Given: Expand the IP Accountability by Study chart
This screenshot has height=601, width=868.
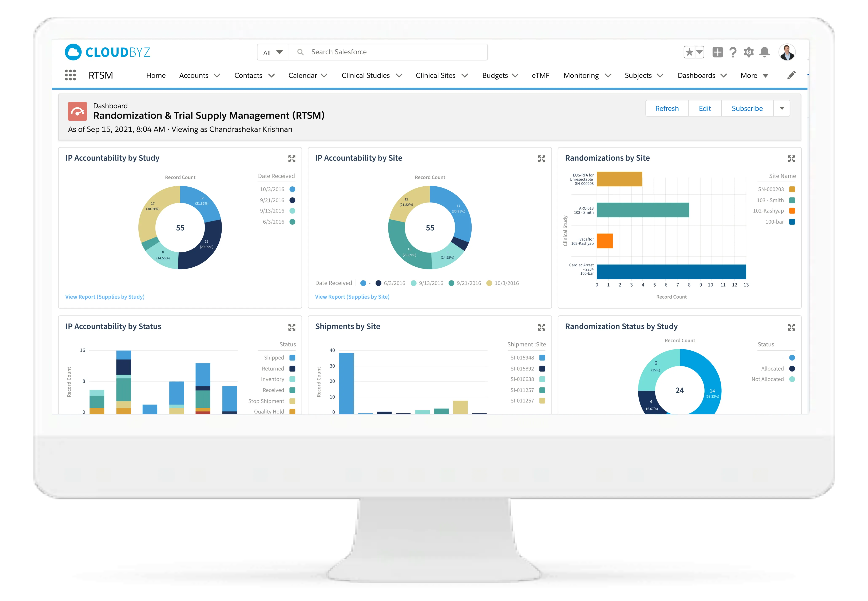Looking at the screenshot, I should (292, 159).
